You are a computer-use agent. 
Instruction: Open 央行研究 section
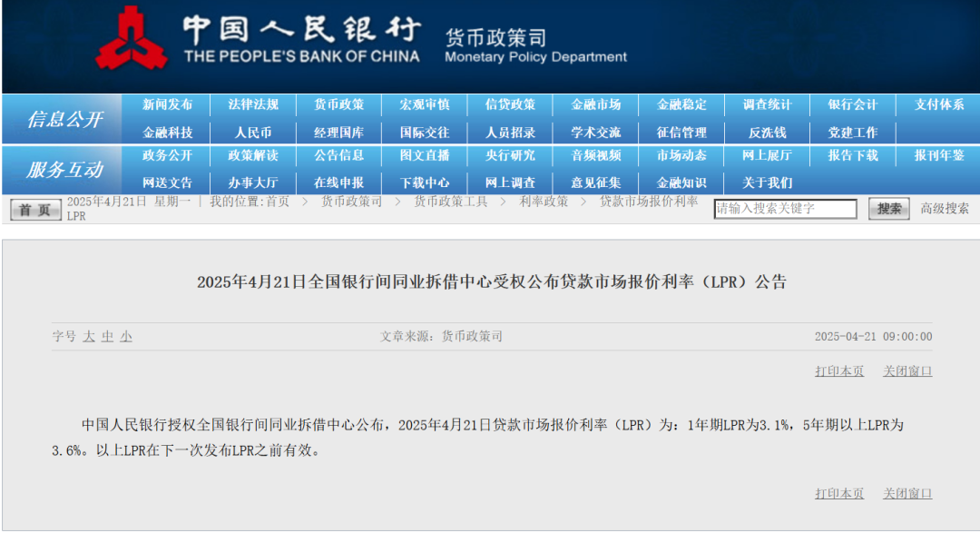point(510,155)
